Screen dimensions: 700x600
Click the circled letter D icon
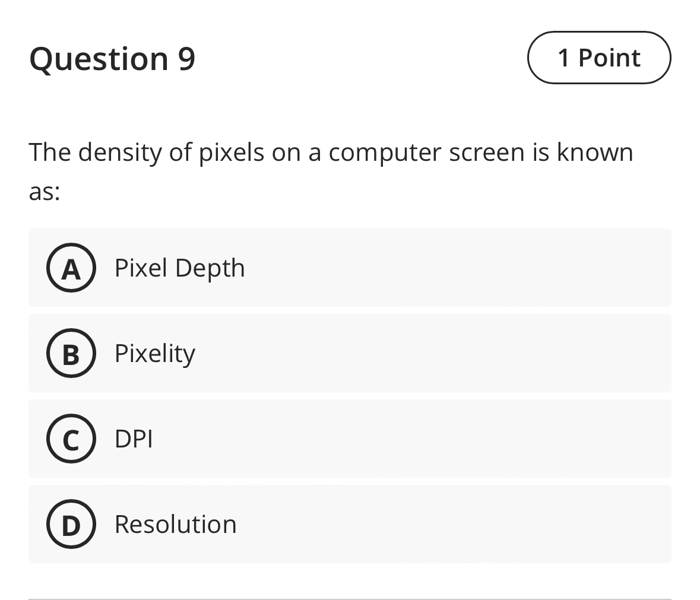coord(71,524)
